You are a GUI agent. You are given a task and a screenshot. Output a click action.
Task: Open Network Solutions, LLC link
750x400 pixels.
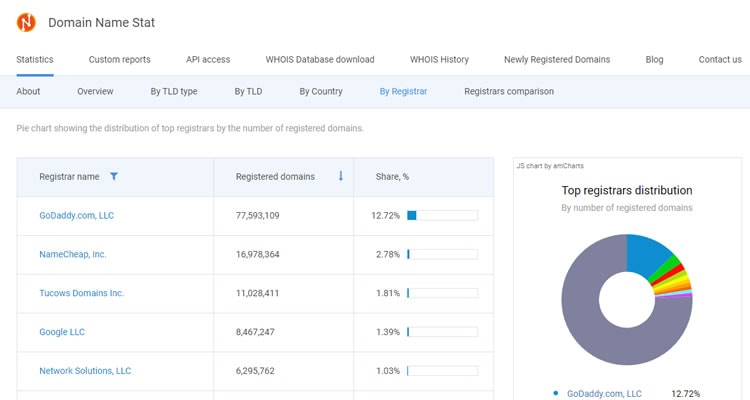[x=85, y=370]
